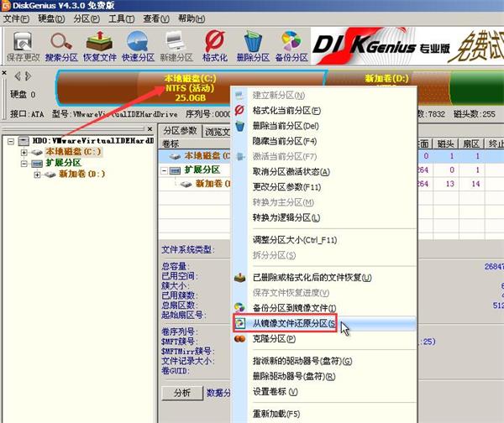
Task: Select C: partition on disk map bar
Action: [191, 87]
